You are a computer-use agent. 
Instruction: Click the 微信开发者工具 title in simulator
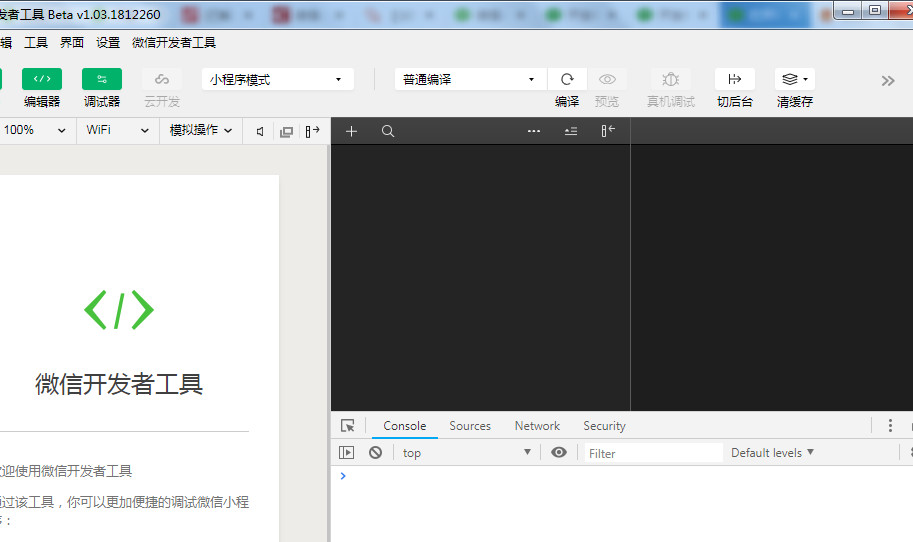point(119,384)
